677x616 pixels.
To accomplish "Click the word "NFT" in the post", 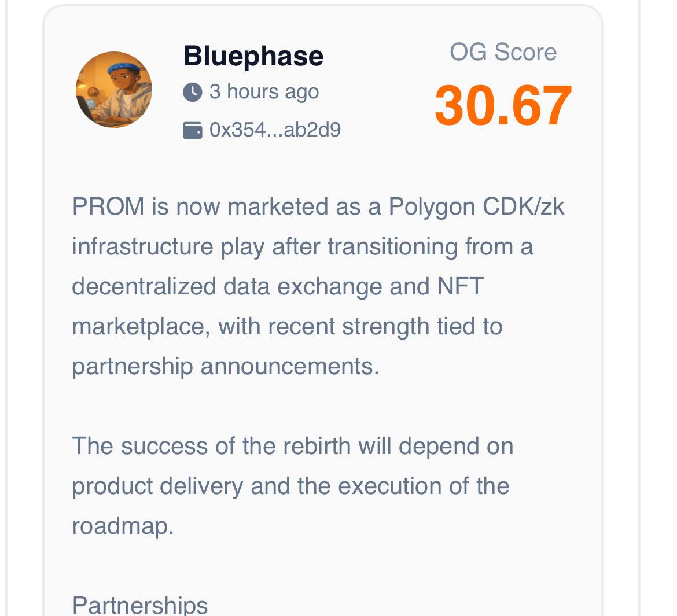I will point(460,286).
